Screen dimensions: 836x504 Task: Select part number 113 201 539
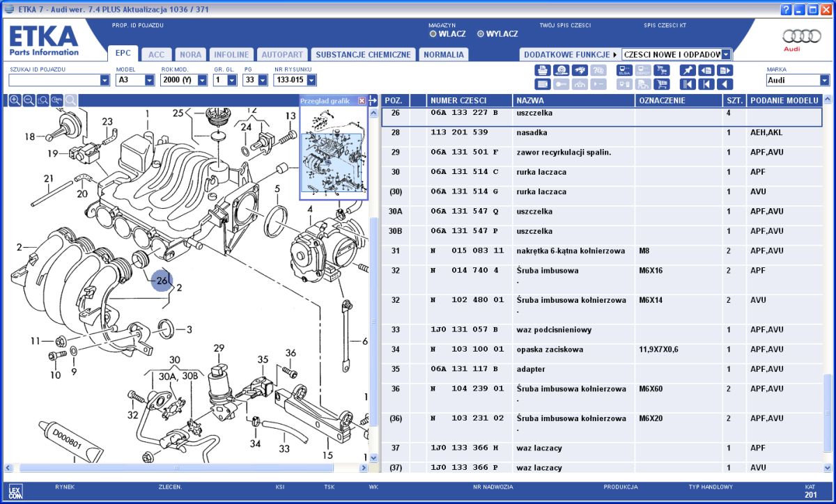pos(458,132)
